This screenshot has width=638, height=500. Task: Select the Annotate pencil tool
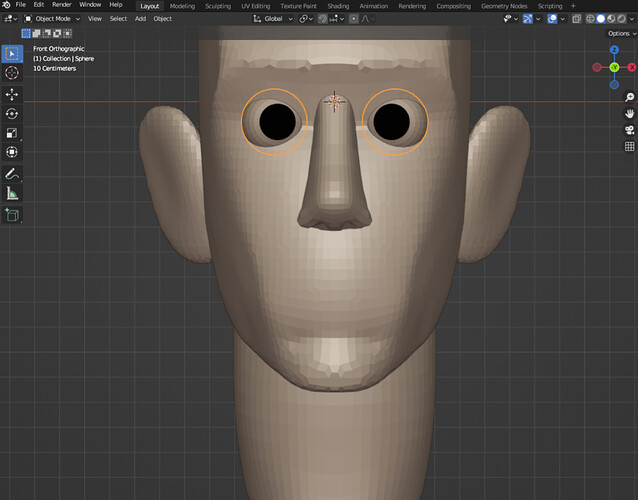click(x=12, y=174)
